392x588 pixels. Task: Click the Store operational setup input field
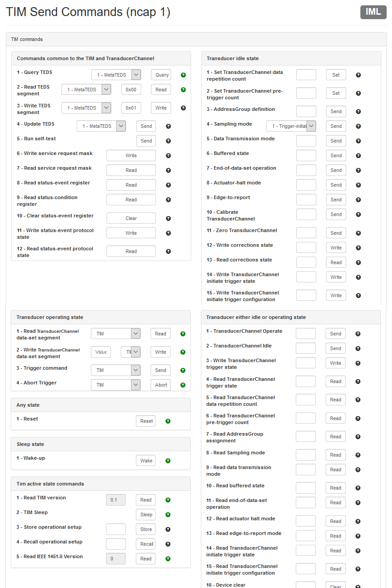(x=116, y=529)
